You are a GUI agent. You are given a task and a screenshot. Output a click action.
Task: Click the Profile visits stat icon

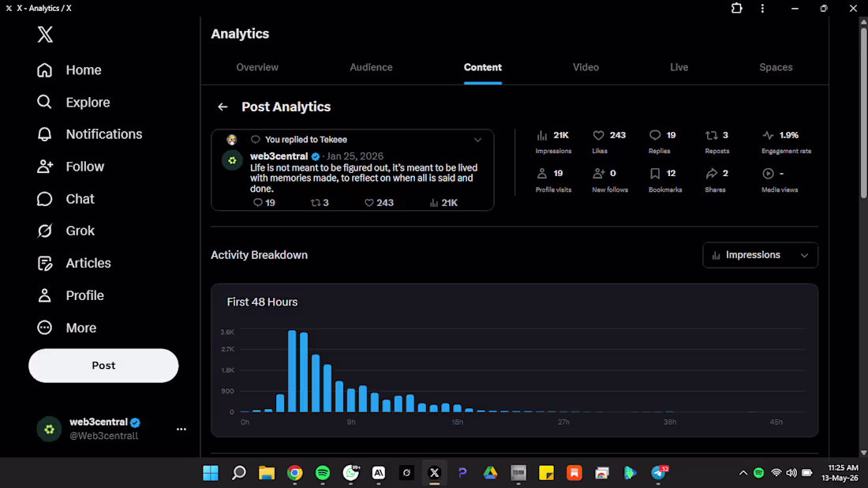tap(542, 174)
